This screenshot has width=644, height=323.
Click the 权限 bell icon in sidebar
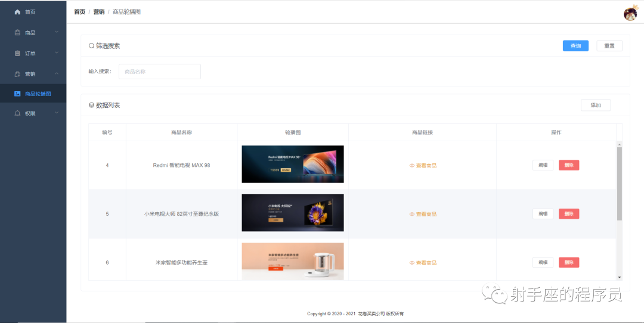pyautogui.click(x=17, y=113)
